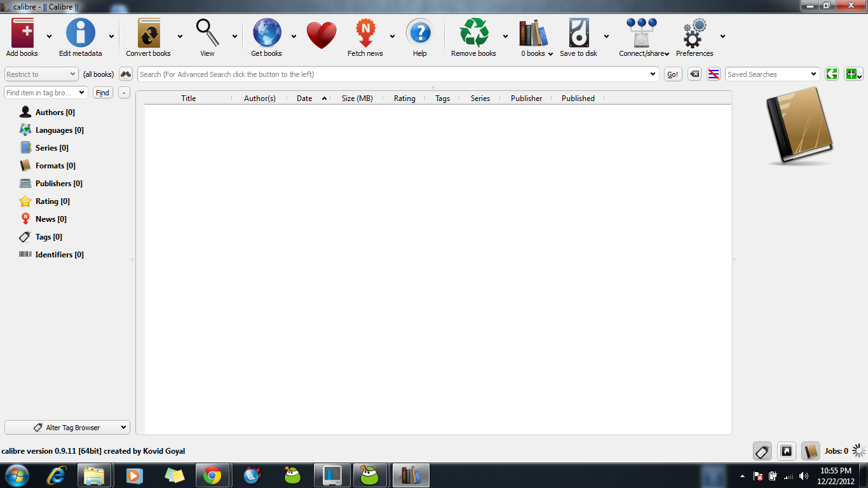The image size is (868, 488).
Task: Open Advanced Search binoculars button
Action: coord(126,74)
